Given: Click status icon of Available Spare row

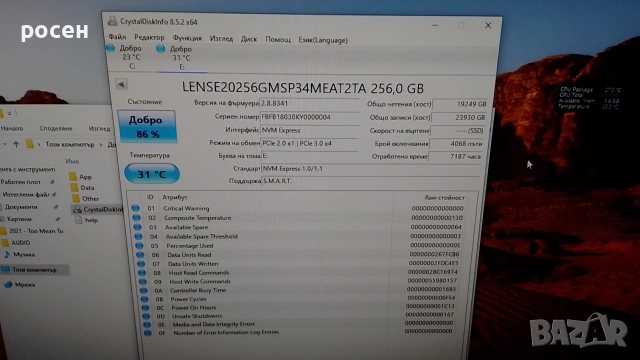Looking at the screenshot, I should [x=138, y=227].
